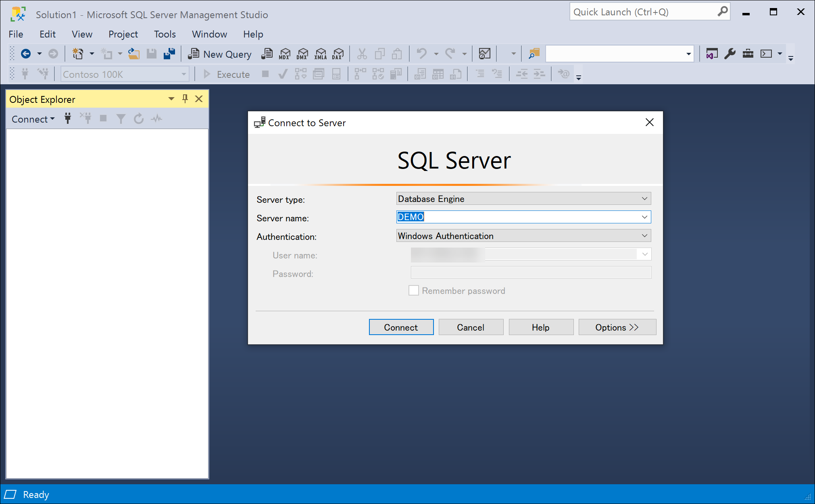Click Connect Object Explorer plug icon
815x504 pixels.
pos(68,119)
